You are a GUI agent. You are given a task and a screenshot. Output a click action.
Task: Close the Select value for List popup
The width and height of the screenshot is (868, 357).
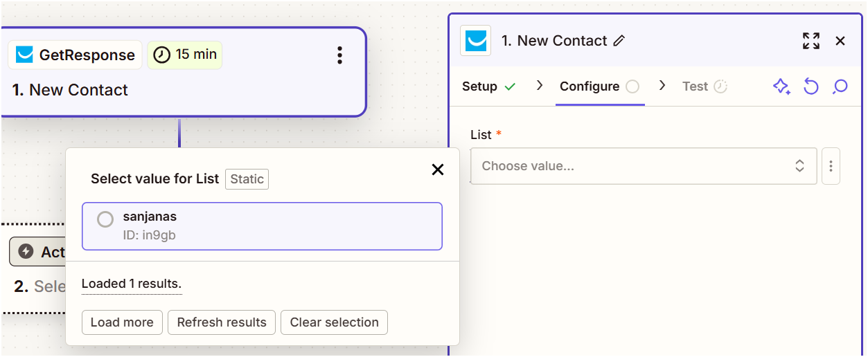438,170
